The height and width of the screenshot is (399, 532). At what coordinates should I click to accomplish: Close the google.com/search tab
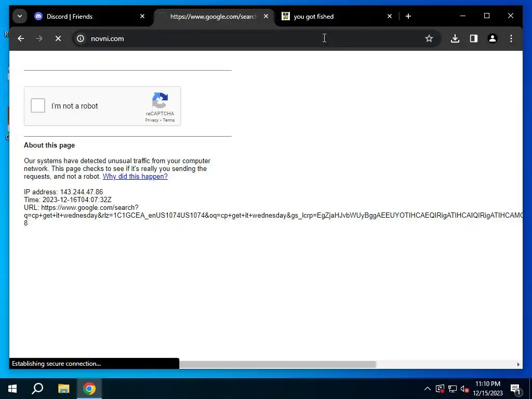[266, 16]
